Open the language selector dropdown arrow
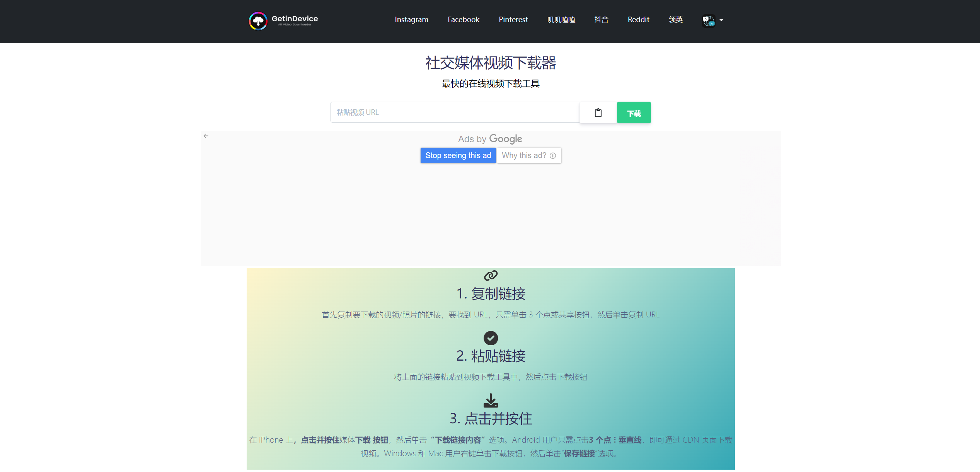Screen dimensions: 980x472 click(x=721, y=20)
